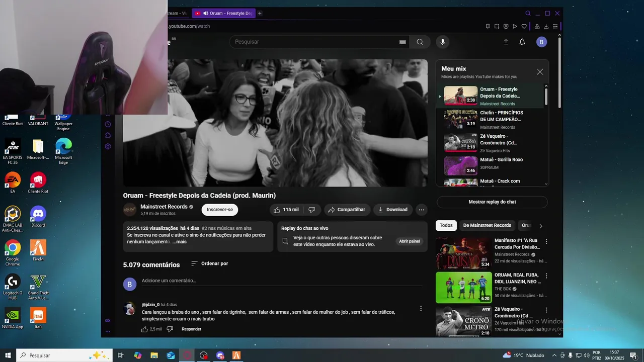The image size is (644, 362).
Task: Subscribe with the Inscrever-se button
Action: point(220,210)
